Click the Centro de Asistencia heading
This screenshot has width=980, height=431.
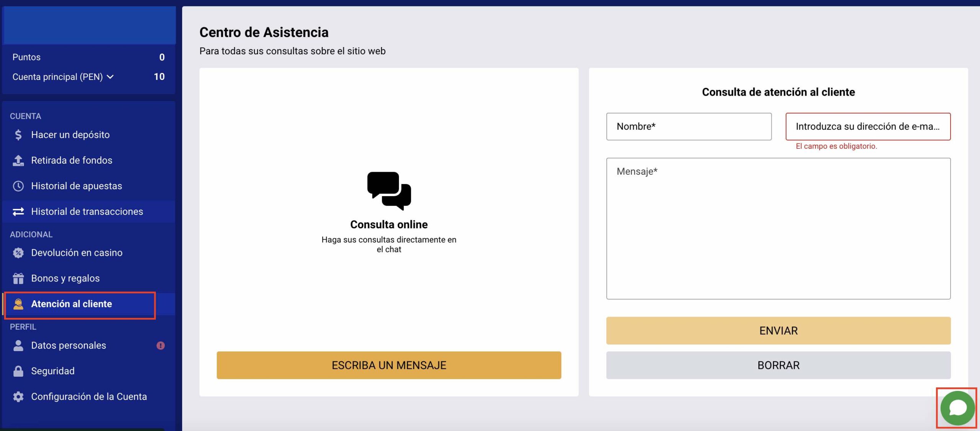(264, 33)
